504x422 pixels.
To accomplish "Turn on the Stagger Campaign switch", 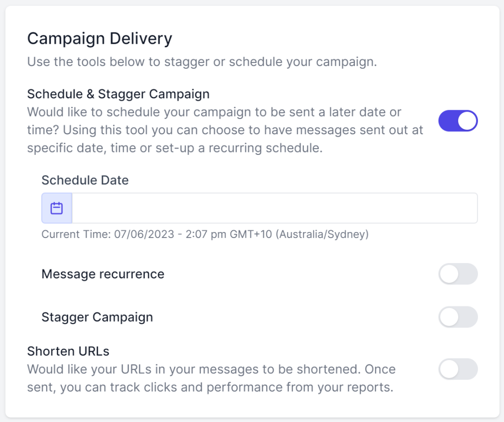I will 458,317.
